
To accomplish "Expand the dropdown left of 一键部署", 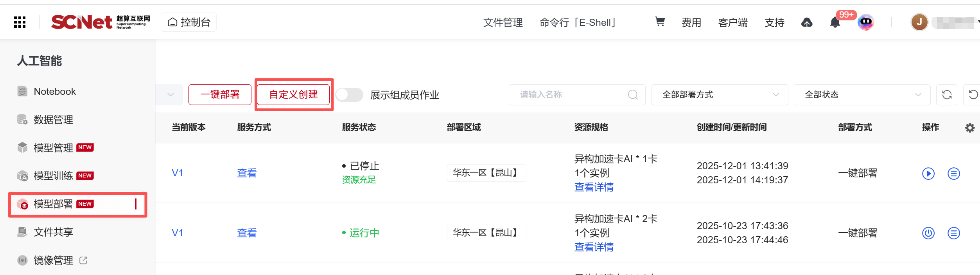I will [x=171, y=95].
